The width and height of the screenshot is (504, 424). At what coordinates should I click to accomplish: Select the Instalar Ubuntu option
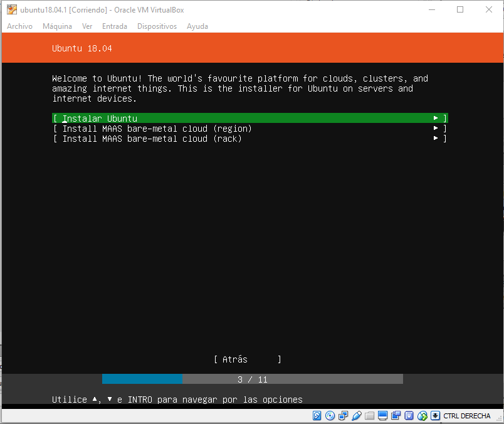[249, 118]
